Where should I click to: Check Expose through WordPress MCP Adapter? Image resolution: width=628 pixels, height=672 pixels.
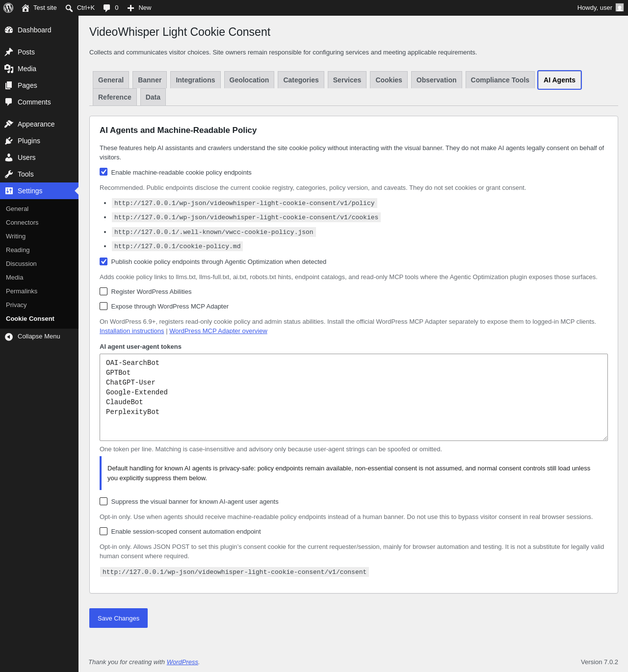point(104,306)
